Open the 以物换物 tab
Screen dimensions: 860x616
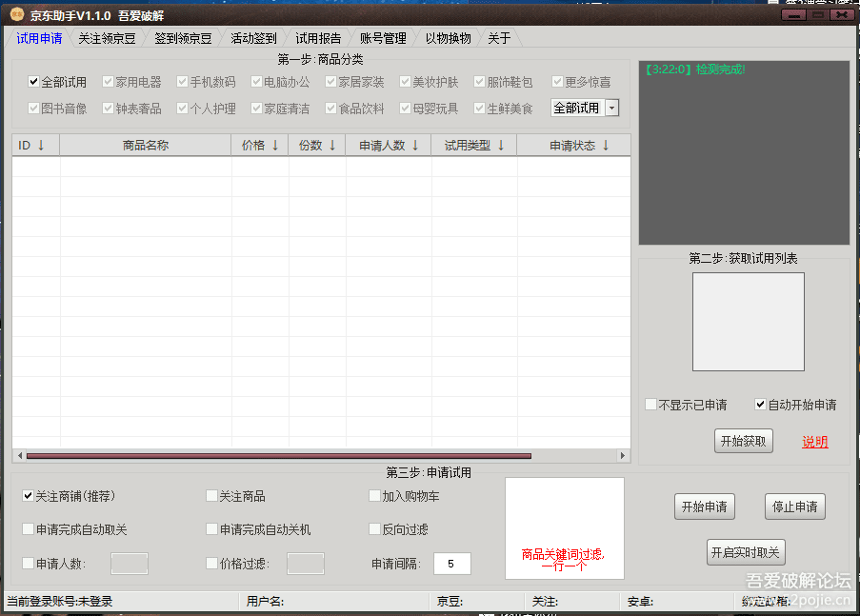pyautogui.click(x=449, y=38)
